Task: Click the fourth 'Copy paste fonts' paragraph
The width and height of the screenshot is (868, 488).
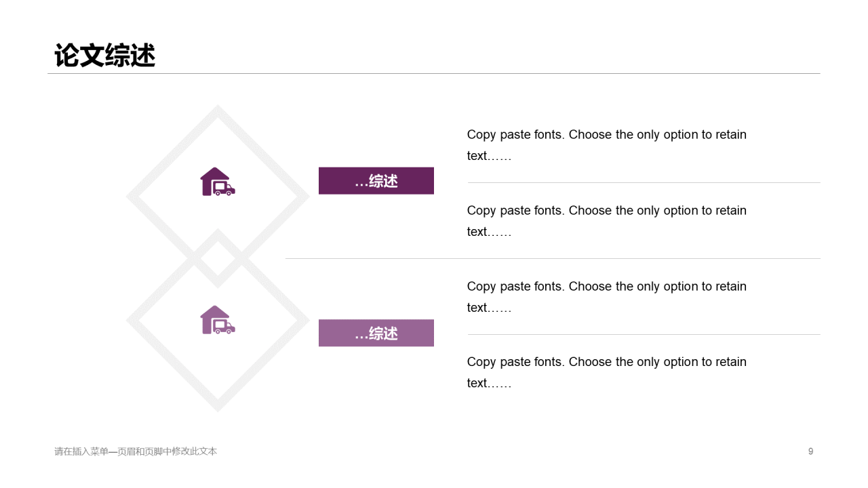Action: [x=606, y=372]
